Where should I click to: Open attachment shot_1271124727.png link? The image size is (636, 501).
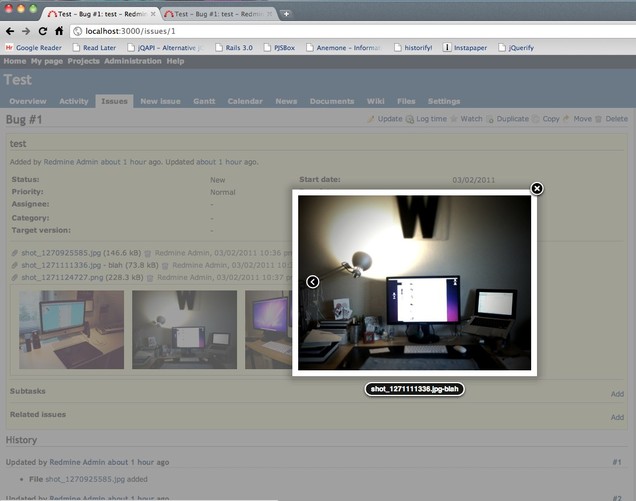pyautogui.click(x=62, y=277)
